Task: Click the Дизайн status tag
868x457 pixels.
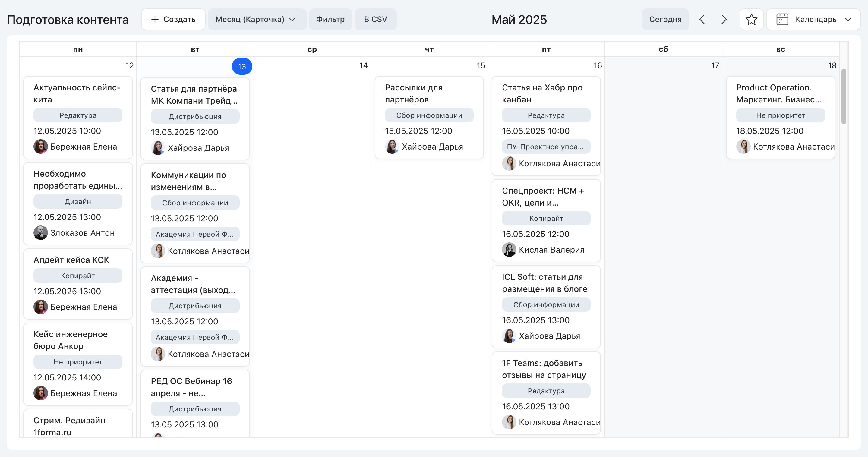Action: click(78, 202)
